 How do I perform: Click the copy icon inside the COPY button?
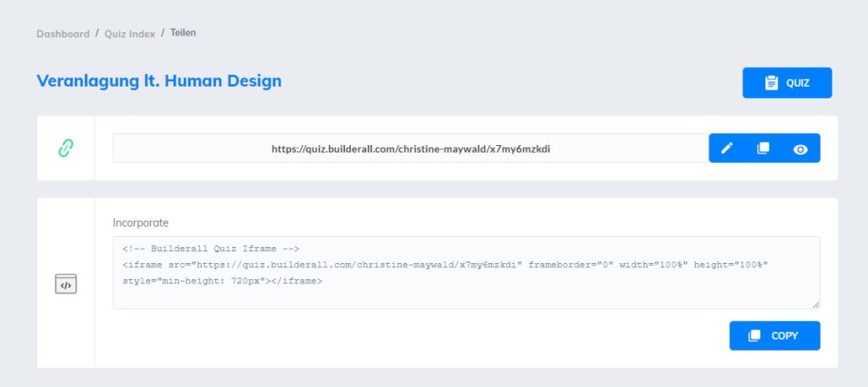[754, 336]
